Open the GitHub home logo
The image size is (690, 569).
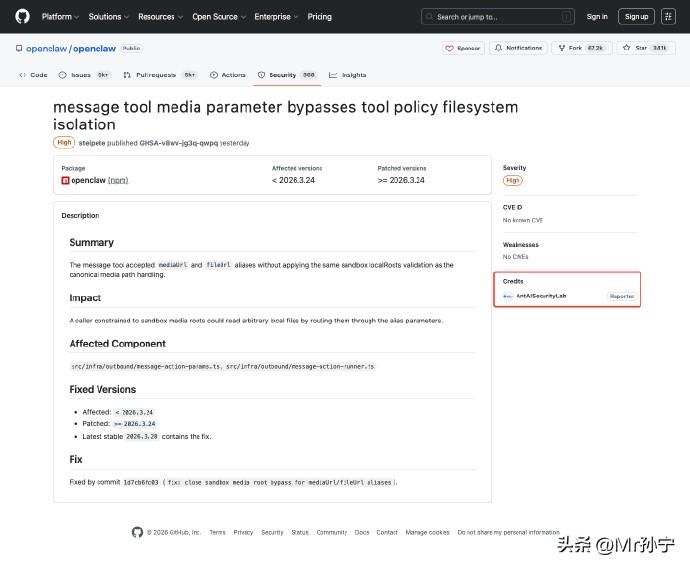[x=22, y=16]
